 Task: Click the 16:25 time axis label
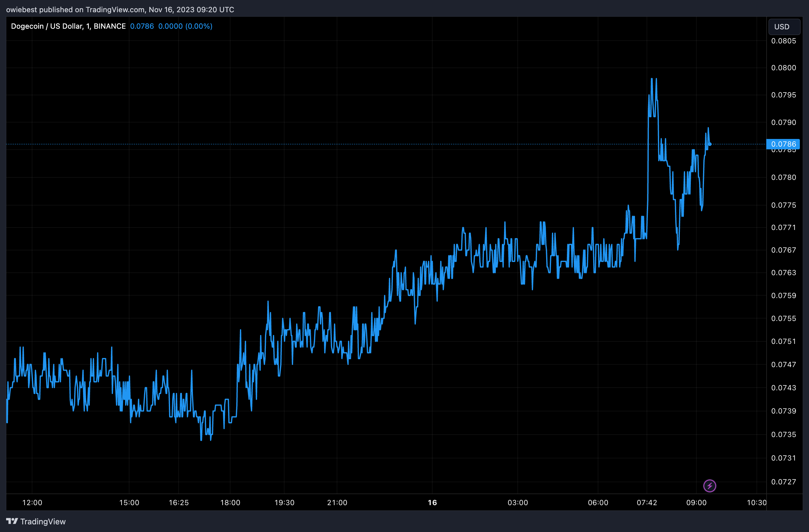click(179, 502)
